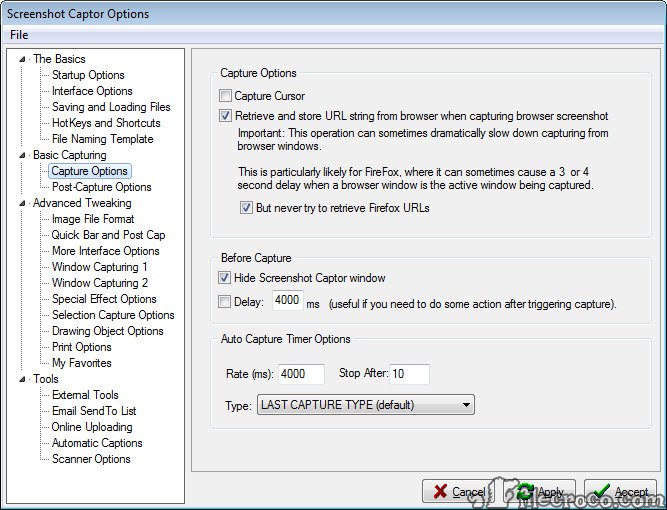This screenshot has height=510, width=667.
Task: Collapse the Tools tree section
Action: point(23,380)
